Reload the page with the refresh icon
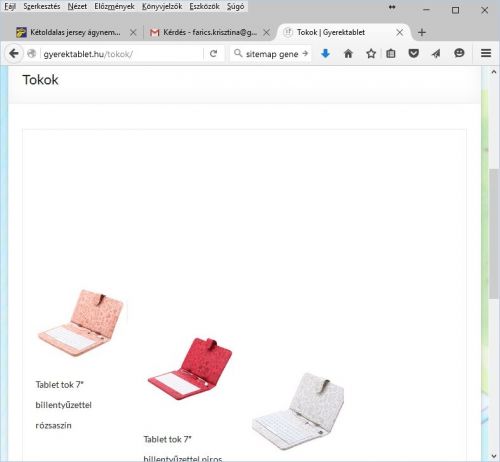This screenshot has width=500, height=462. pos(214,54)
